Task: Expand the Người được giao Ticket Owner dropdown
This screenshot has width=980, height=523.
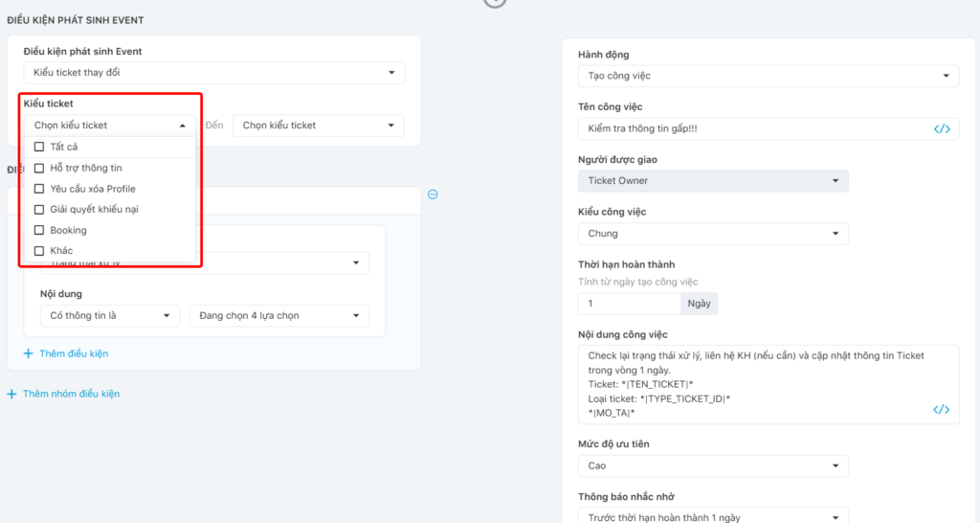Action: [712, 180]
